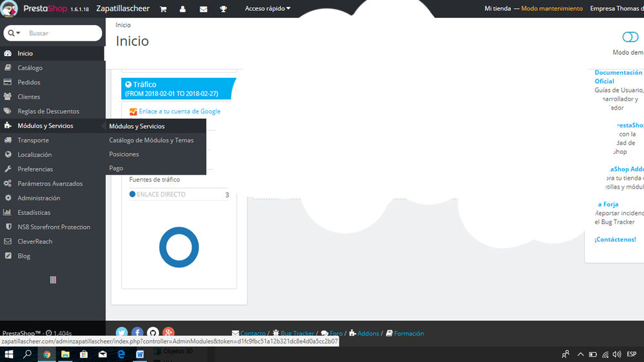The width and height of the screenshot is (644, 362).
Task: Open the customers person icon in header
Action: point(183,9)
